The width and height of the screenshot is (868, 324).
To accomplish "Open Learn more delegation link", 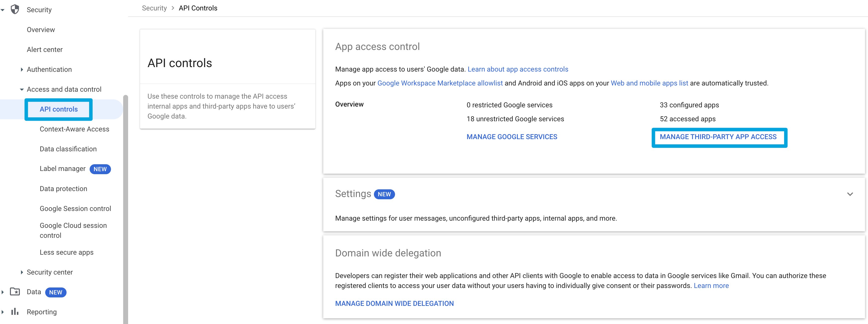I will click(711, 285).
